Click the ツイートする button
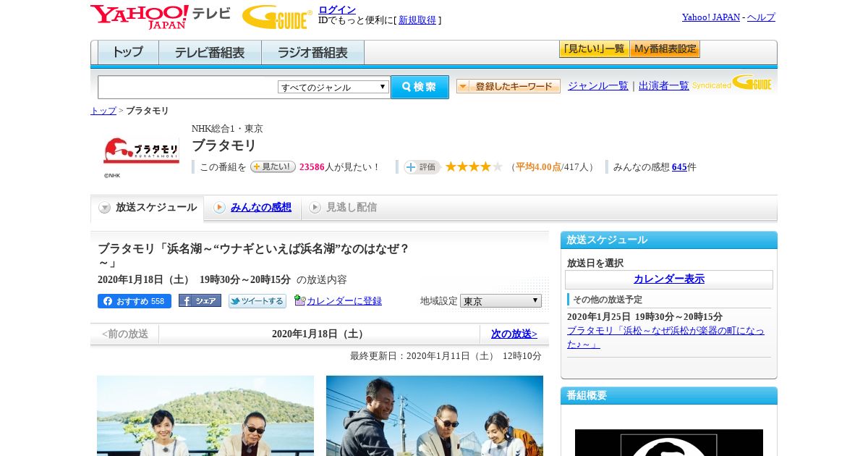This screenshot has height=456, width=868. click(258, 301)
